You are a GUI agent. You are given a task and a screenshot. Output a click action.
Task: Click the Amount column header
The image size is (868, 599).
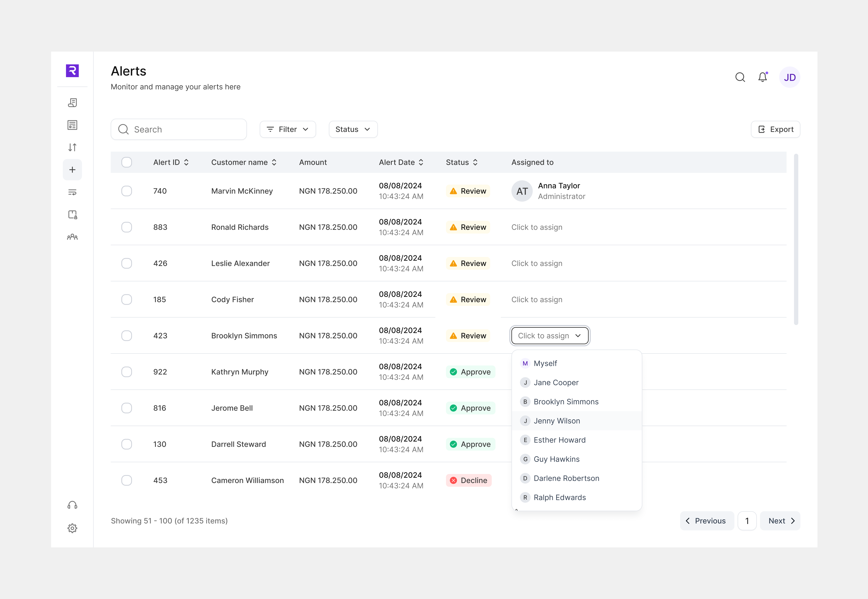click(x=313, y=162)
